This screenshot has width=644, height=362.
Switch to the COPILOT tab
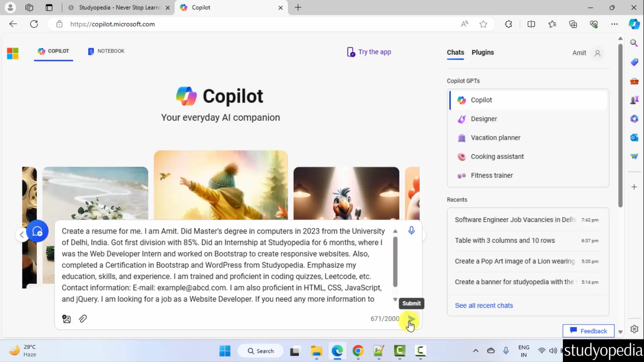(x=53, y=51)
